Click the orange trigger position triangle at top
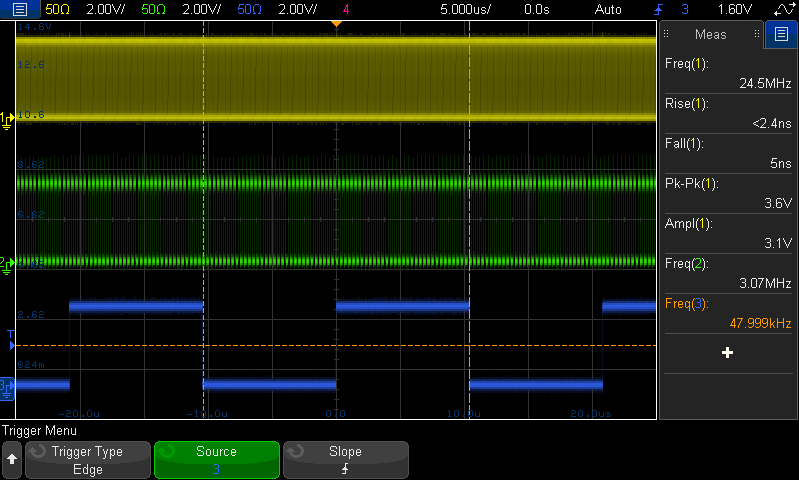The width and height of the screenshot is (799, 480). coord(336,24)
